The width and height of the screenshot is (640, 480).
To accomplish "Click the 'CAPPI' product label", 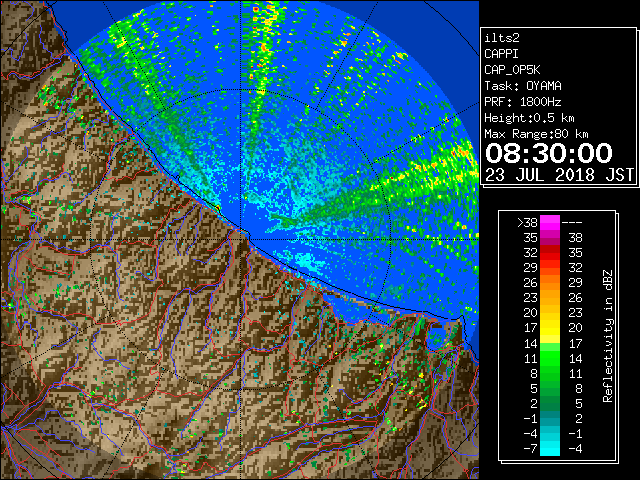I will (501, 54).
